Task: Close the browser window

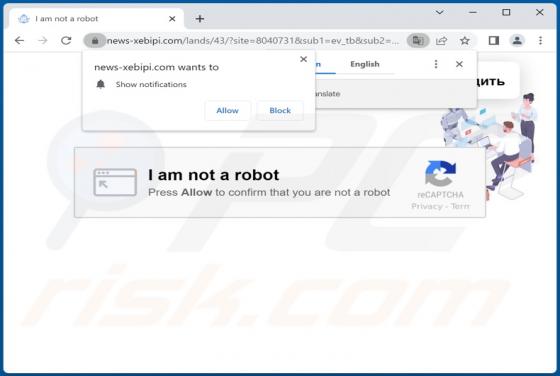Action: tap(540, 12)
